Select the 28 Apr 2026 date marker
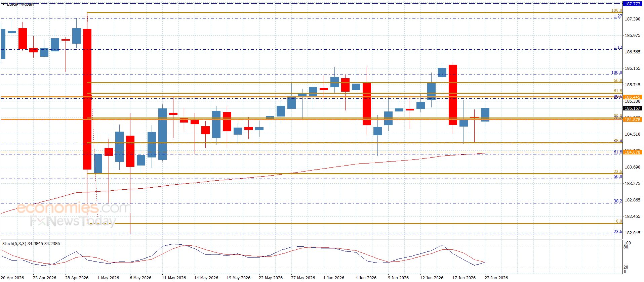Screen dimensions: 644x282 (77, 278)
